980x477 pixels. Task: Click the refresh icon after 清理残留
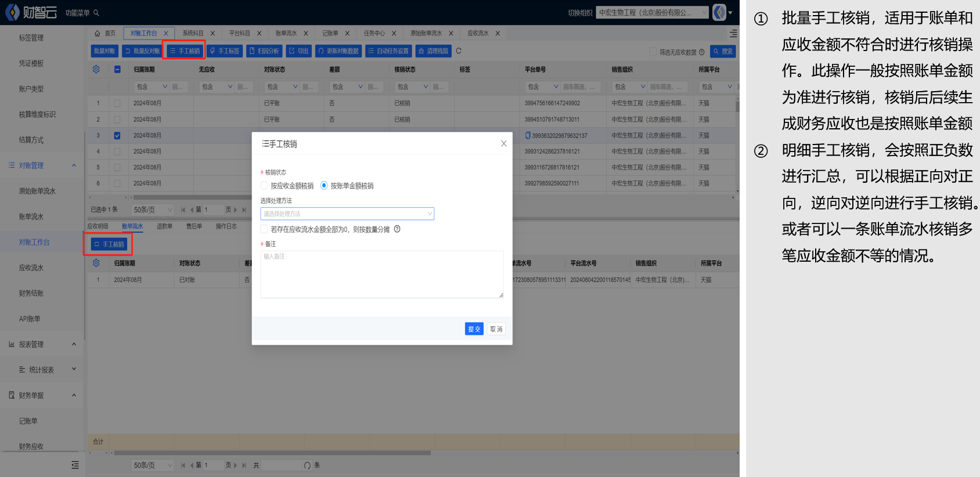click(459, 51)
